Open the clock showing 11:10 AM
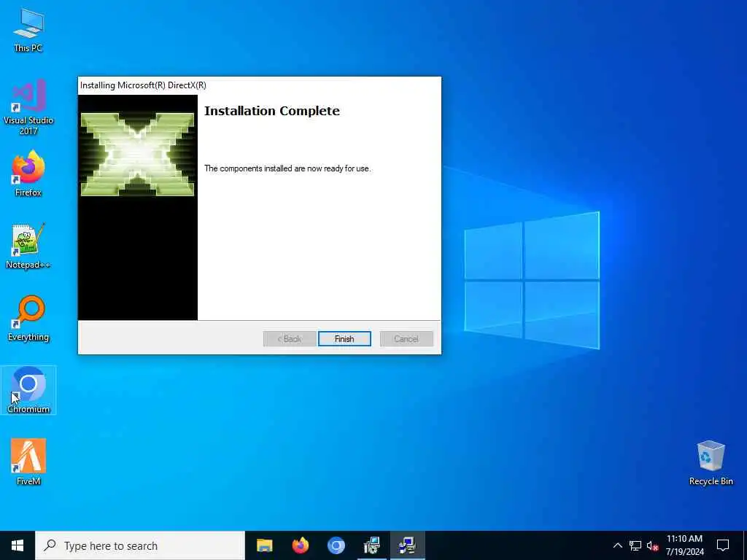The height and width of the screenshot is (560, 747). [x=684, y=545]
